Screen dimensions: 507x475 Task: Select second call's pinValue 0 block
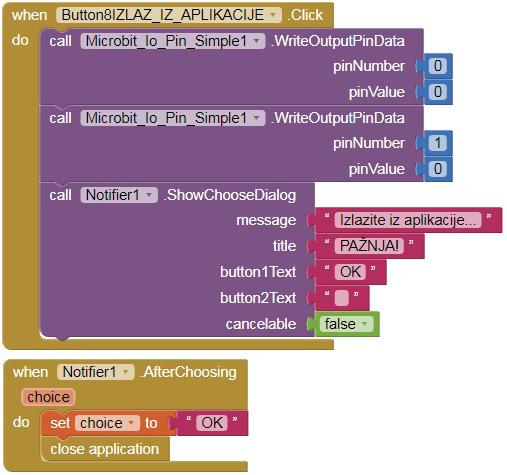pyautogui.click(x=438, y=169)
